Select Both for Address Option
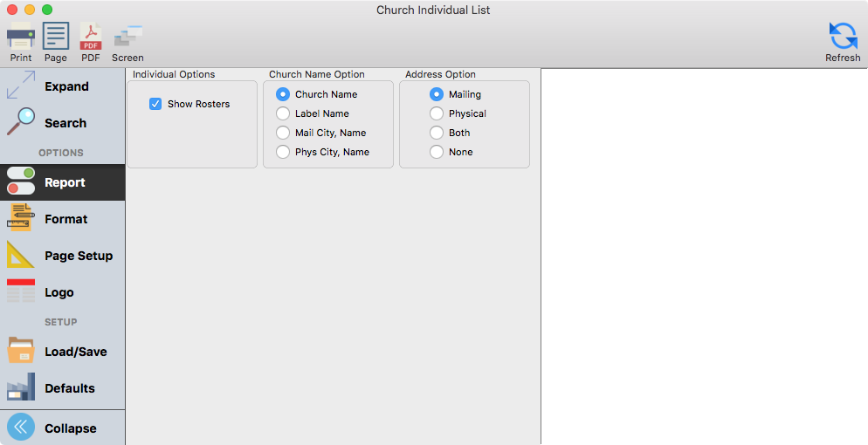The image size is (868, 445). pos(437,133)
